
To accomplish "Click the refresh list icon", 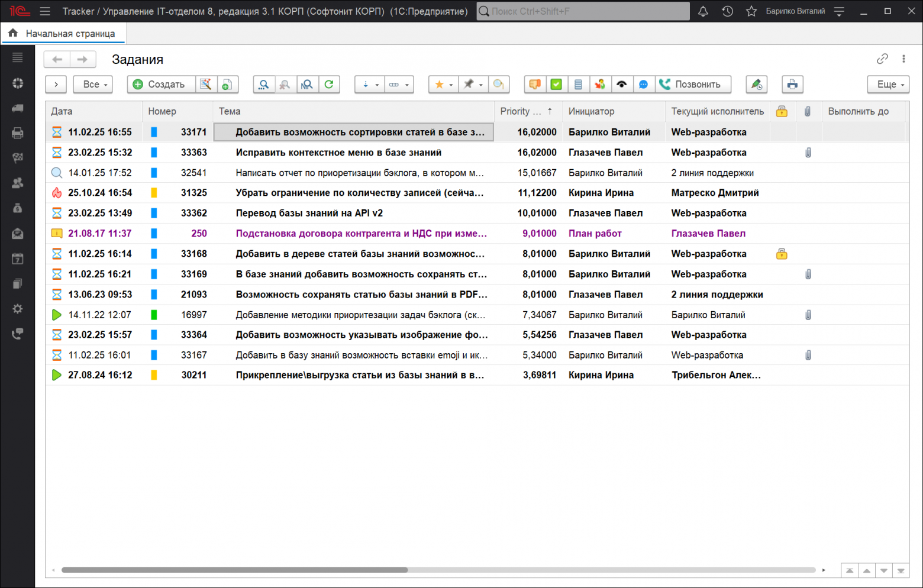I will pyautogui.click(x=329, y=85).
